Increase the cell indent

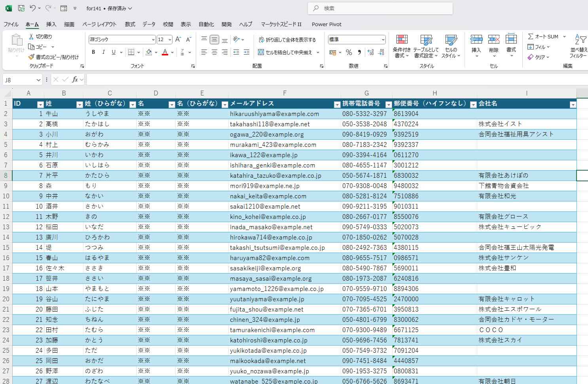click(247, 52)
